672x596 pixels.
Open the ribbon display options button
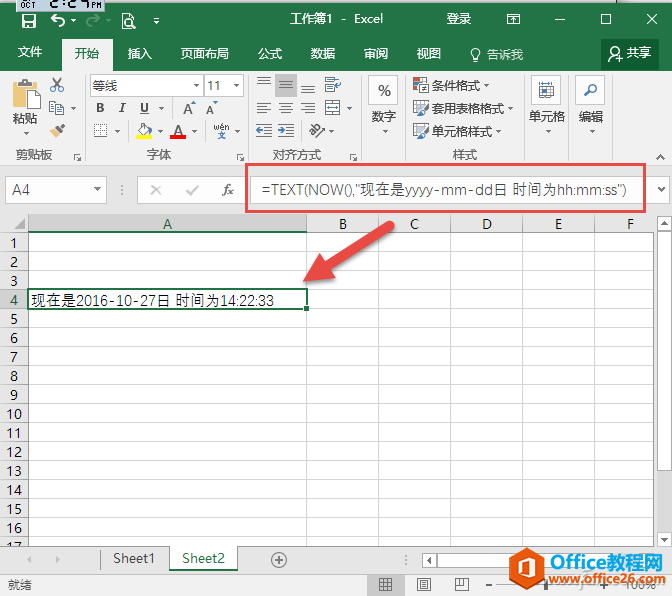[513, 19]
